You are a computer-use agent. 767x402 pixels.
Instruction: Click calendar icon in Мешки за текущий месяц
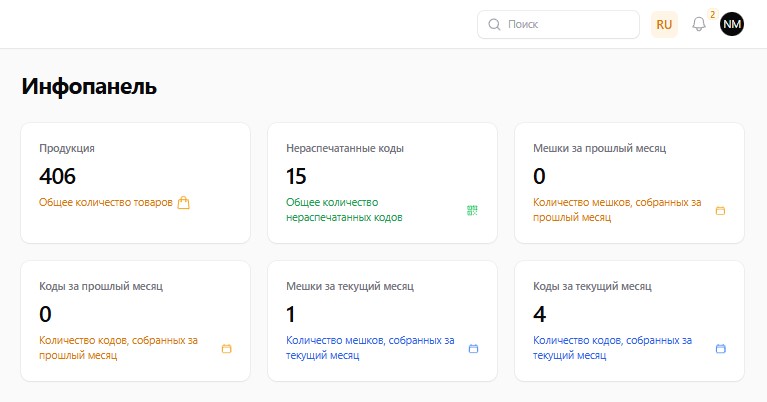pos(473,348)
